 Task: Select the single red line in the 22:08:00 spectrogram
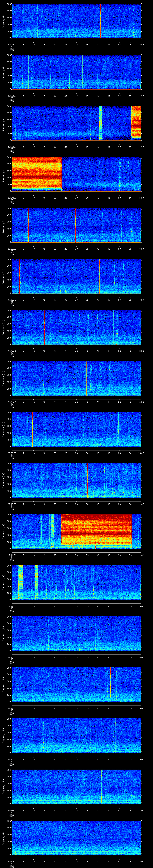point(86,378)
